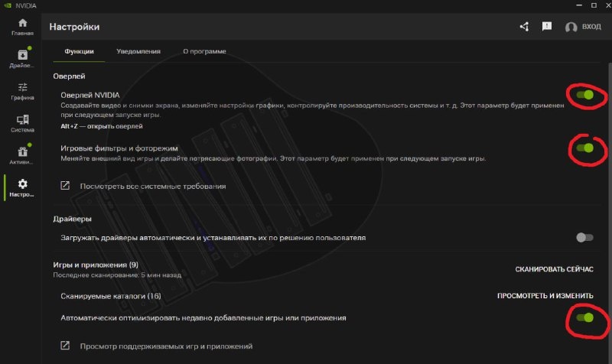The width and height of the screenshot is (612, 364).
Task: Click the ВХОД login button
Action: (x=591, y=27)
